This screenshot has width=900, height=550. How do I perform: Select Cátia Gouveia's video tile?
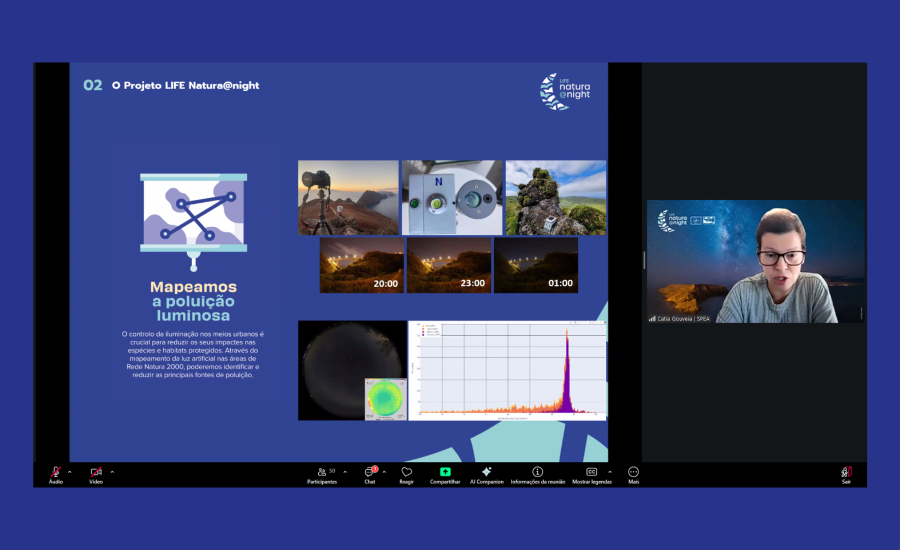click(x=755, y=262)
